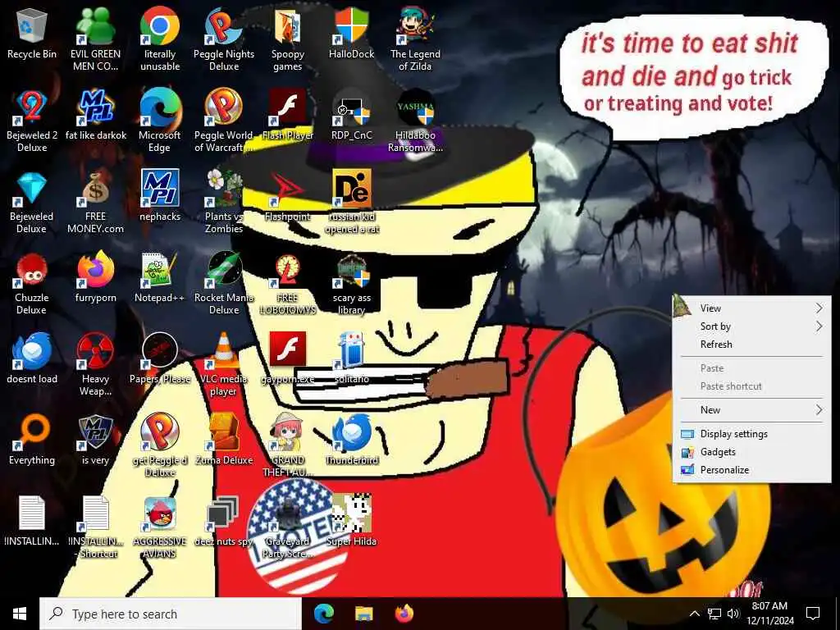Open the volume speaker tray icon

coord(733,614)
